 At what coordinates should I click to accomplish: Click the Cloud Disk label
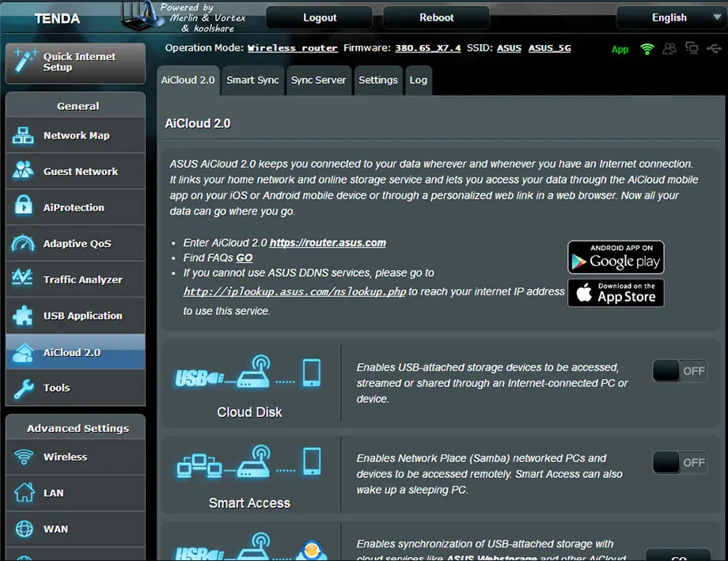[249, 412]
